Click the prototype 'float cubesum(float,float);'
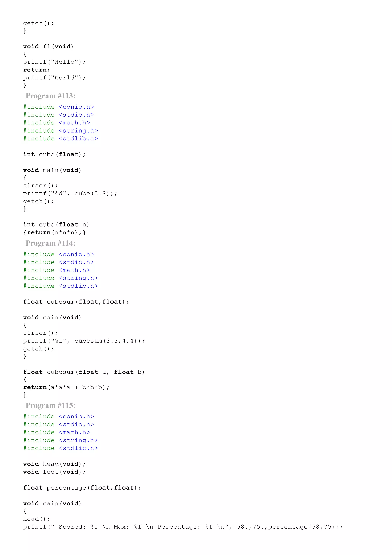The width and height of the screenshot is (392, 555). pos(76,302)
